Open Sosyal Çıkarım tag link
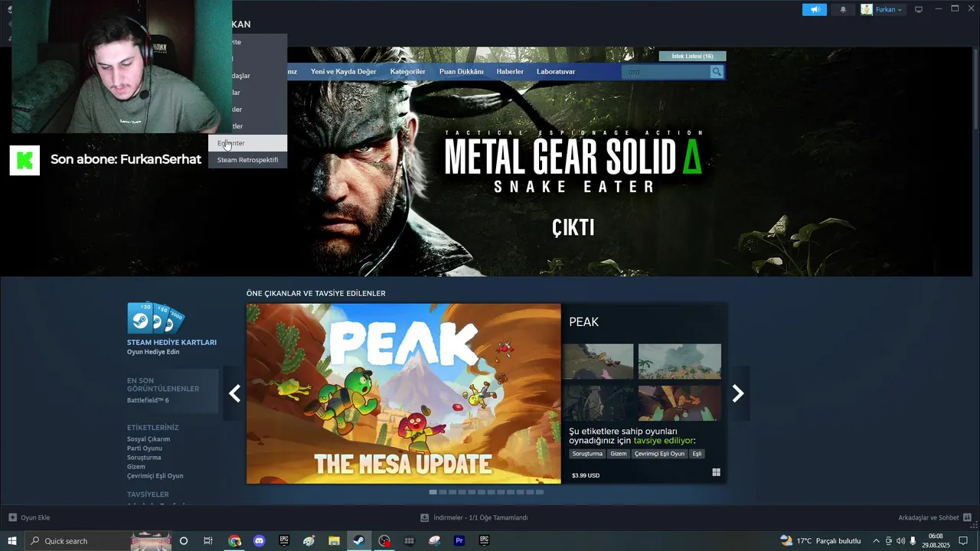This screenshot has width=980, height=551. (149, 439)
